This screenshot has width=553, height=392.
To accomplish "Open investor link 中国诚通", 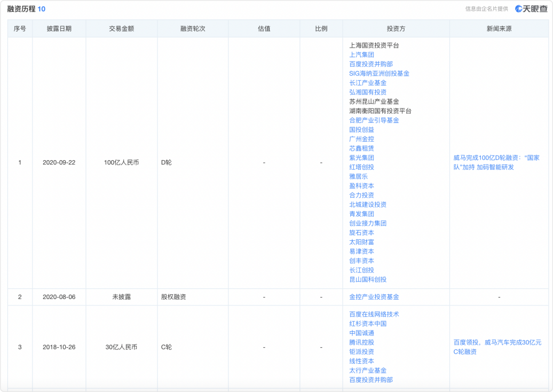I will click(361, 333).
